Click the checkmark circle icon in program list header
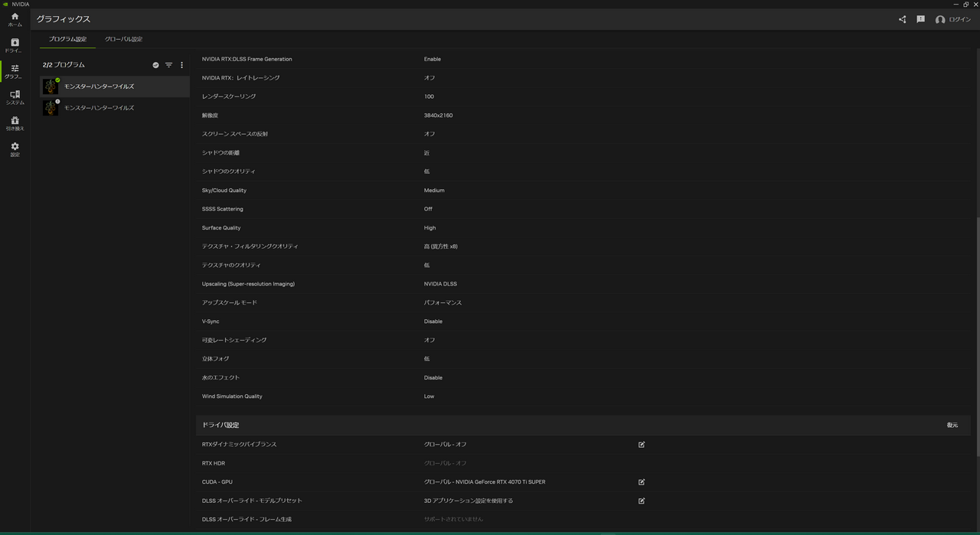Viewport: 980px width, 535px height. coord(155,65)
